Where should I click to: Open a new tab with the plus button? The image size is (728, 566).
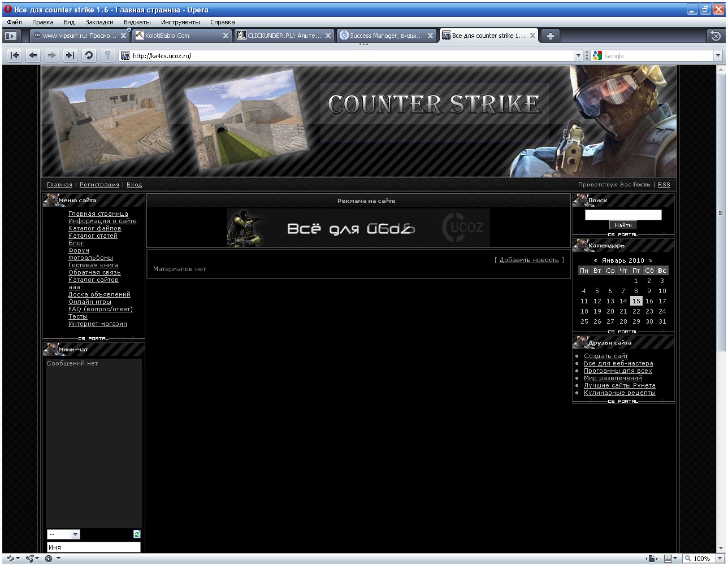549,36
